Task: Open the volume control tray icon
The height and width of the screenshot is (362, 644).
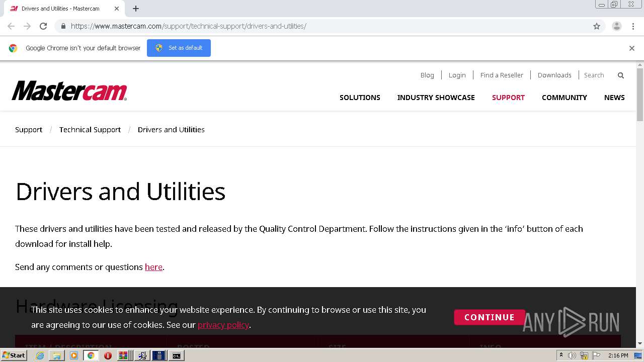Action: [572, 355]
